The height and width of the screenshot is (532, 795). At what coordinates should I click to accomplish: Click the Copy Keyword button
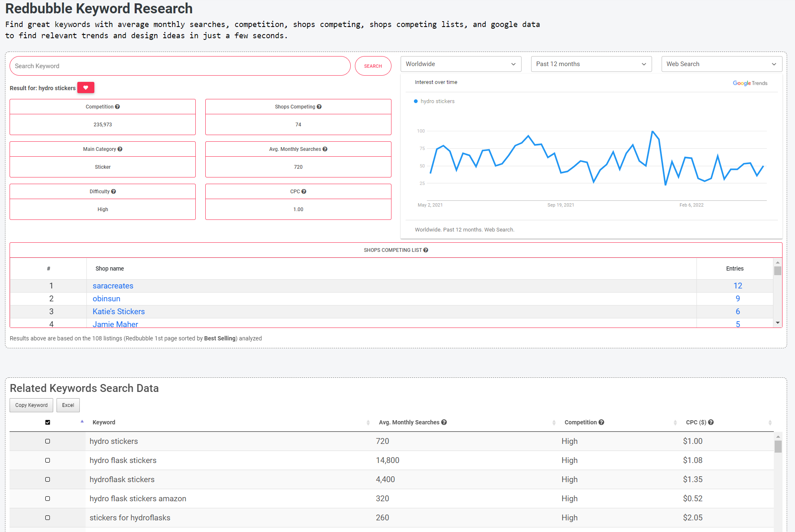tap(32, 405)
